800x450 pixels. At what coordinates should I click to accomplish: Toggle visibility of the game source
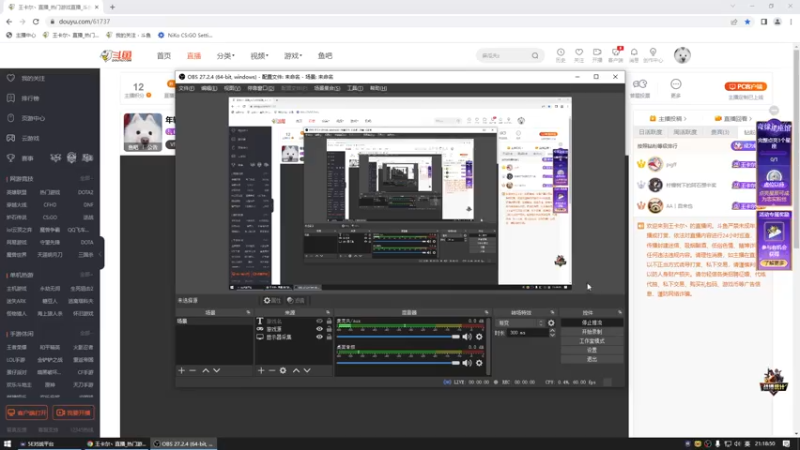[x=319, y=329]
